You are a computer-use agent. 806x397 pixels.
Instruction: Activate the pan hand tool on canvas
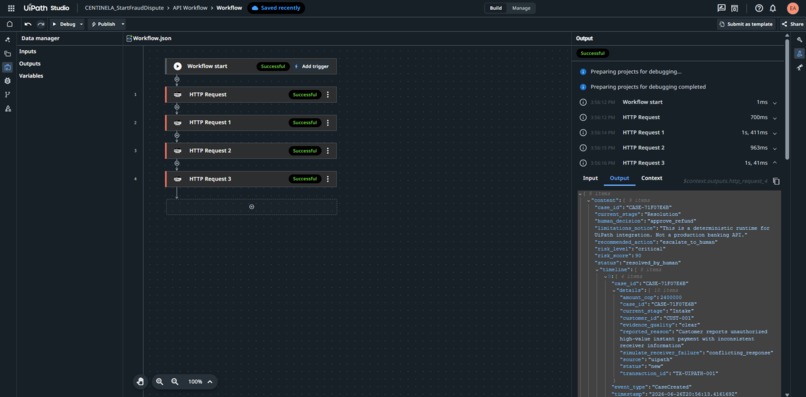click(x=140, y=382)
